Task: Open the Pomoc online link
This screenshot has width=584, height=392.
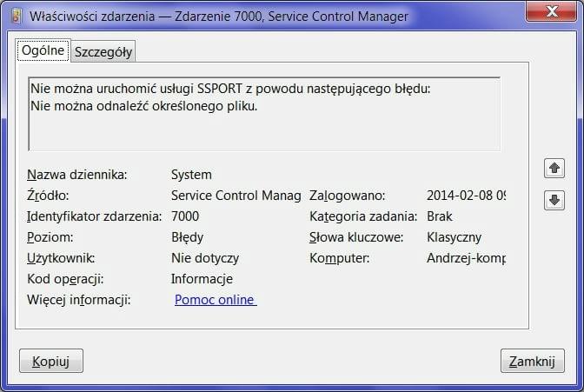Action: (x=216, y=300)
